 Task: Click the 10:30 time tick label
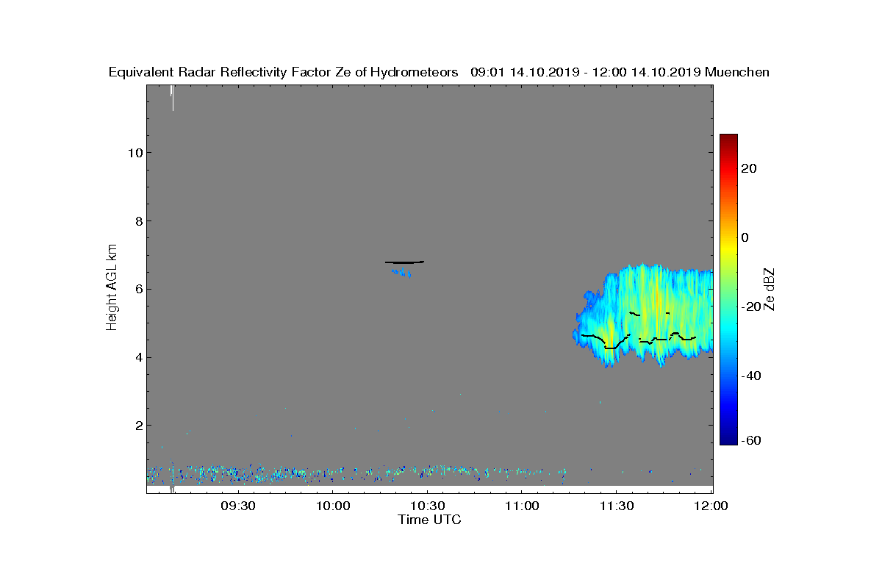pyautogui.click(x=427, y=506)
